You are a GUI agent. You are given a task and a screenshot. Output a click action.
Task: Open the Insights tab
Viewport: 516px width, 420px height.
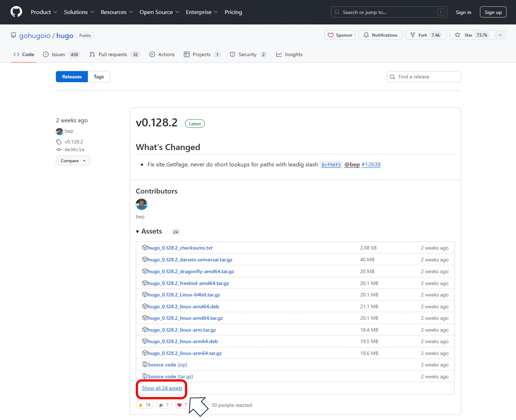pyautogui.click(x=289, y=54)
